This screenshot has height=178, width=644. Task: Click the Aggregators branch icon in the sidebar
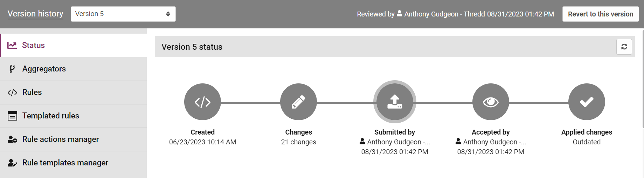click(x=12, y=69)
